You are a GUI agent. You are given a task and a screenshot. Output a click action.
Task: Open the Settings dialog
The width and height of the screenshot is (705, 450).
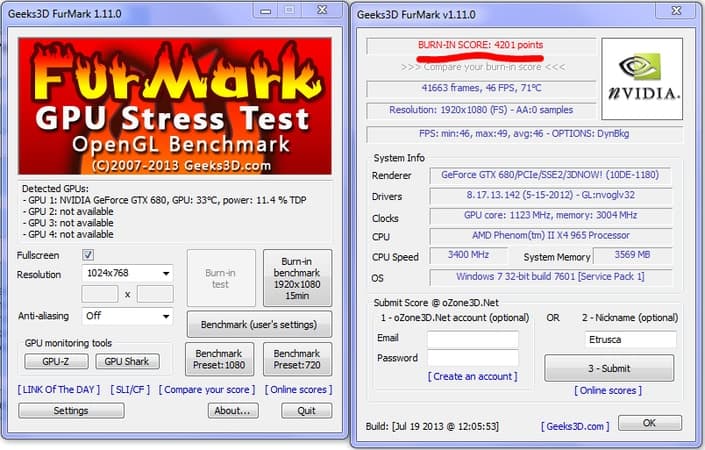pos(71,410)
